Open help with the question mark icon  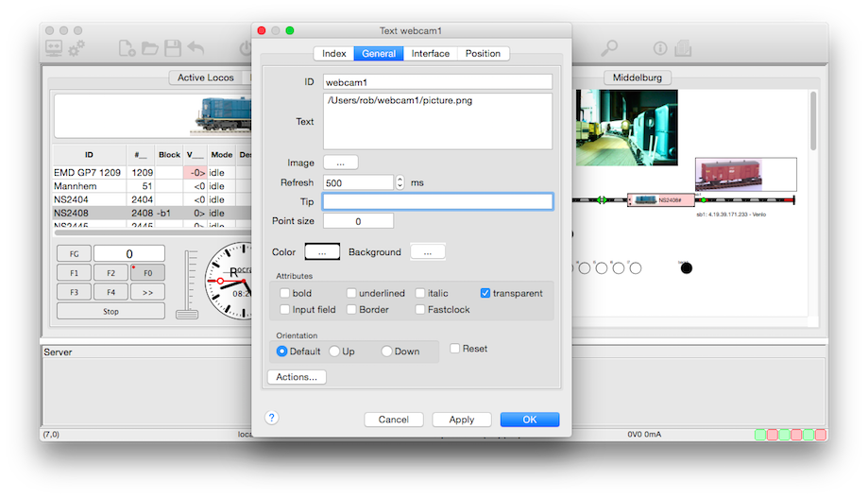(x=271, y=418)
